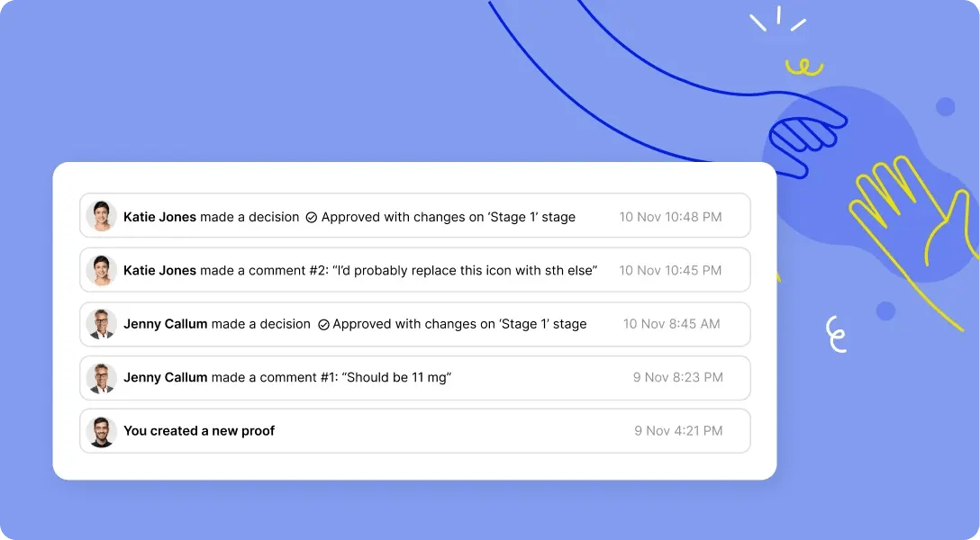
Task: Click Katie Jones's avatar in the decision entry
Action: [x=101, y=216]
